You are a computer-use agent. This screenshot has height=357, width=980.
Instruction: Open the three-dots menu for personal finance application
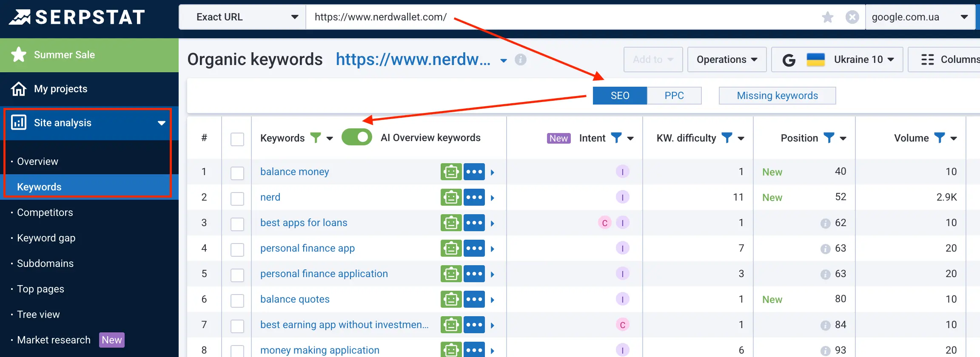tap(474, 274)
